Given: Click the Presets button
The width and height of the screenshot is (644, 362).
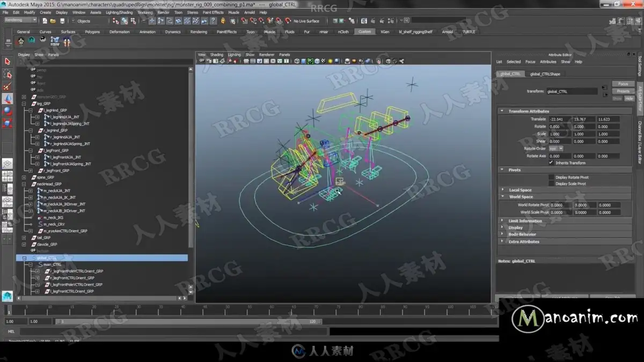Looking at the screenshot, I should tap(623, 91).
